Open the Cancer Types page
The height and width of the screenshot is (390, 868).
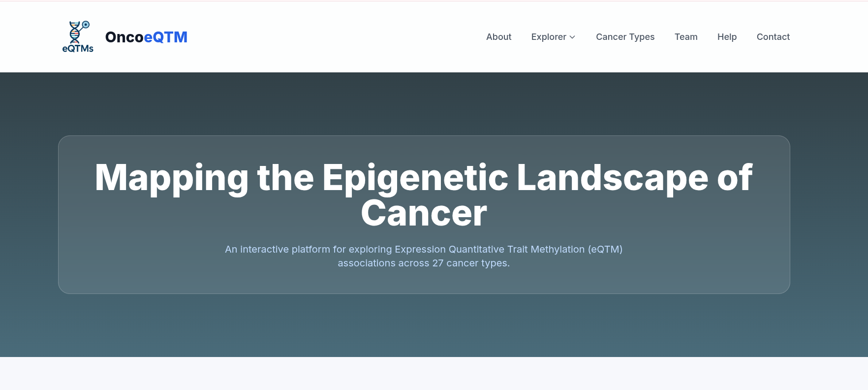pos(625,37)
